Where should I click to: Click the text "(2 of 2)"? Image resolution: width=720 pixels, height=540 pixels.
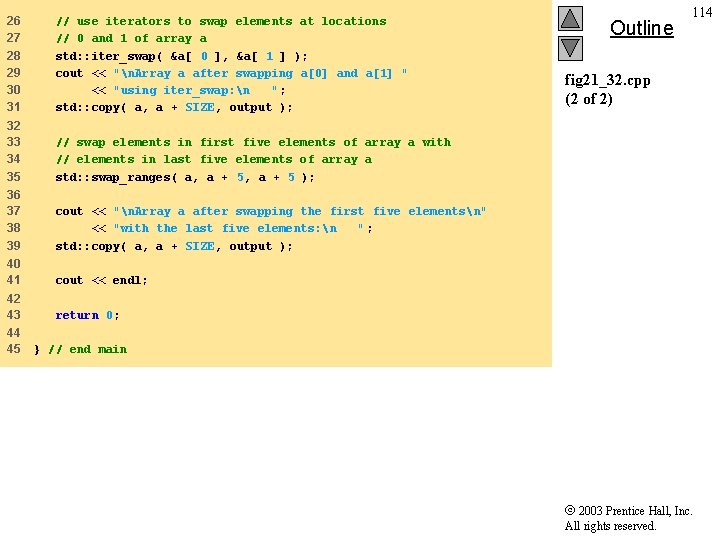click(x=588, y=99)
